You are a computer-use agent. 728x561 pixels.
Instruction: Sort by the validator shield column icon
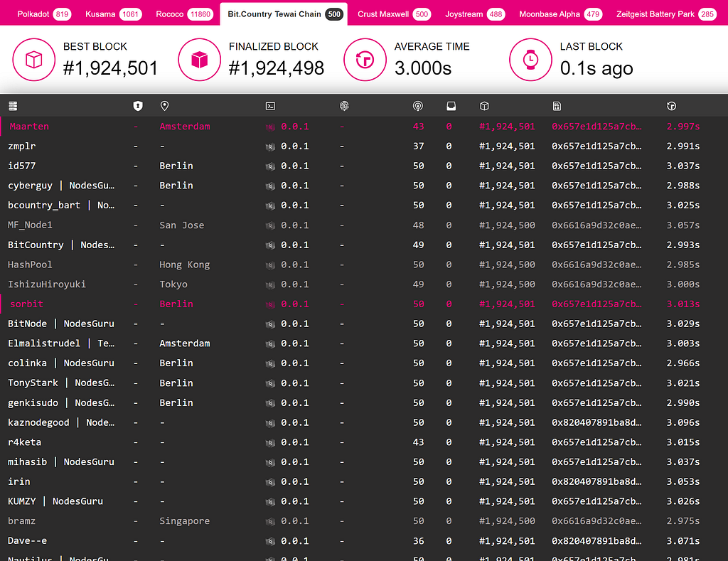pyautogui.click(x=138, y=107)
